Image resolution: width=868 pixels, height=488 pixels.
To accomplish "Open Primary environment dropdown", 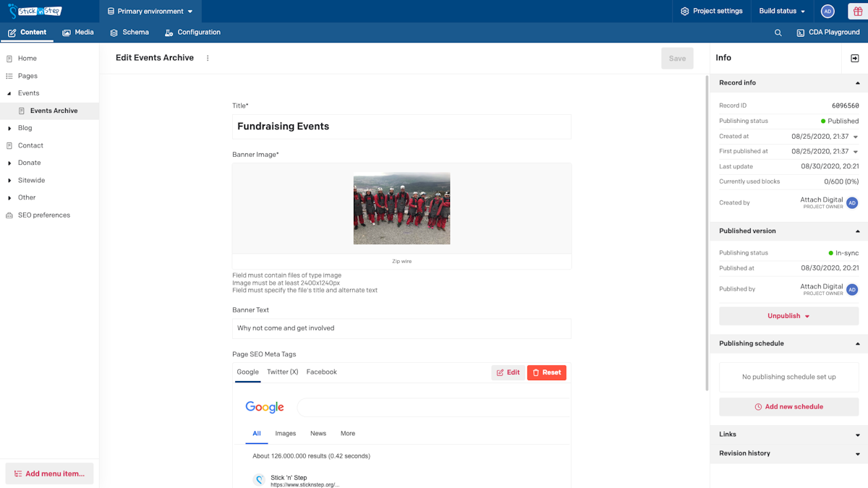I will point(150,12).
